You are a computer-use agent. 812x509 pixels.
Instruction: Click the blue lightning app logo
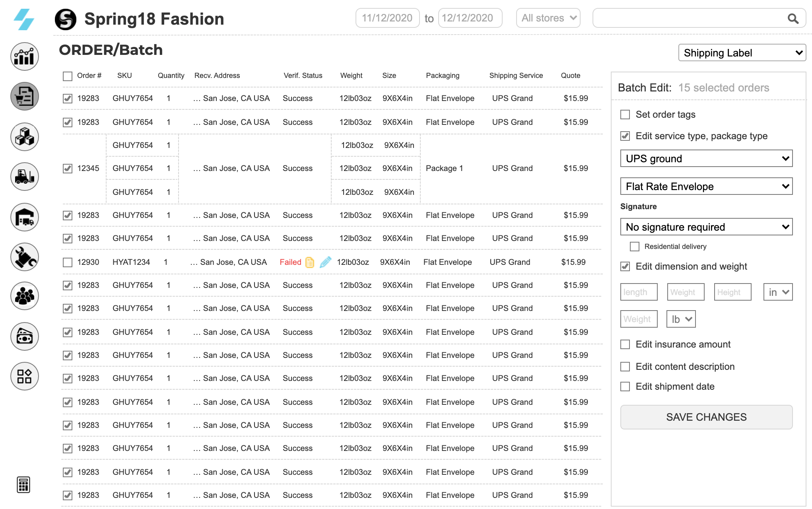coord(24,19)
